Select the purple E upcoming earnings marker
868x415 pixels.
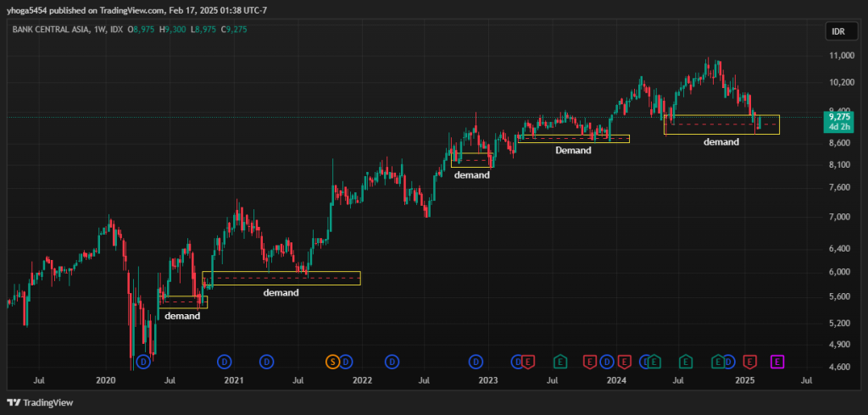coord(778,362)
